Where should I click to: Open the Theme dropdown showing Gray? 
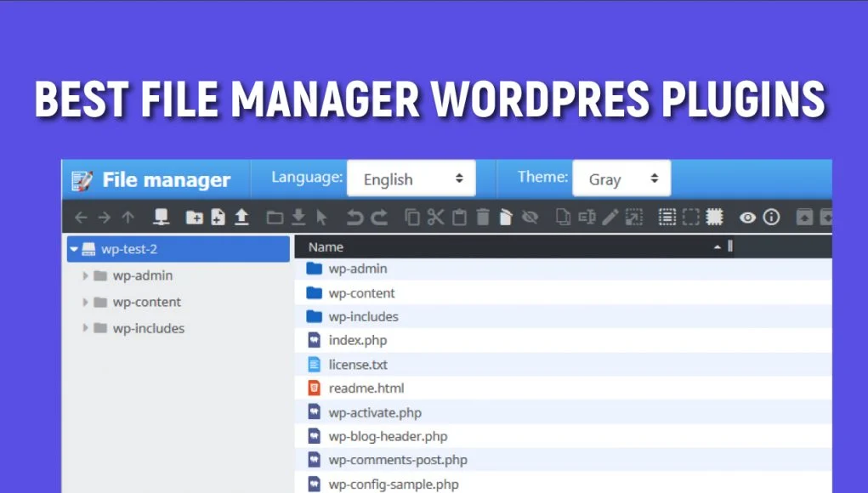[621, 178]
